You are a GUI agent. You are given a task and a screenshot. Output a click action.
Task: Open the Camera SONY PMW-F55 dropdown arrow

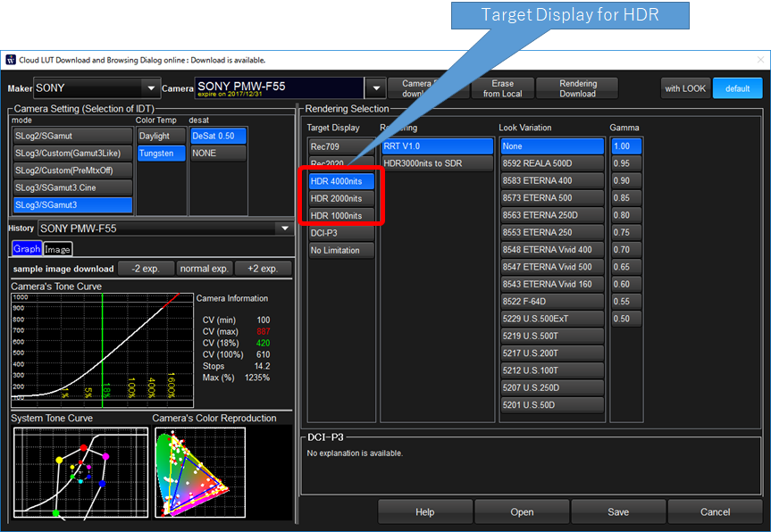(x=375, y=88)
